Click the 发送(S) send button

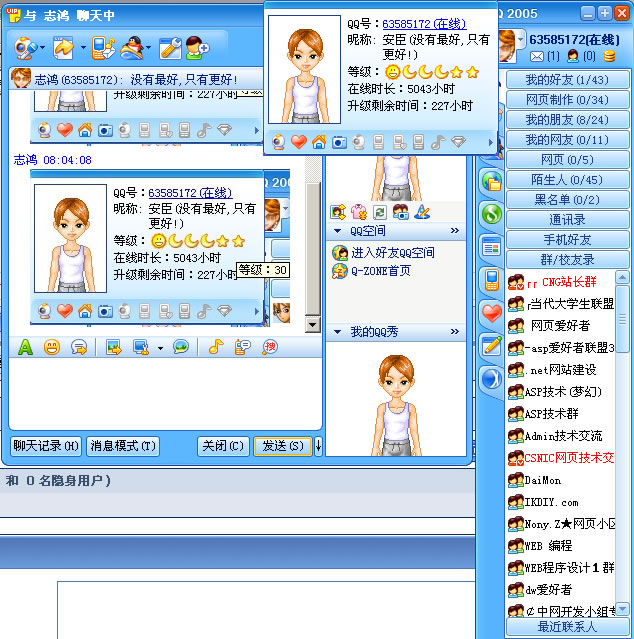(282, 446)
